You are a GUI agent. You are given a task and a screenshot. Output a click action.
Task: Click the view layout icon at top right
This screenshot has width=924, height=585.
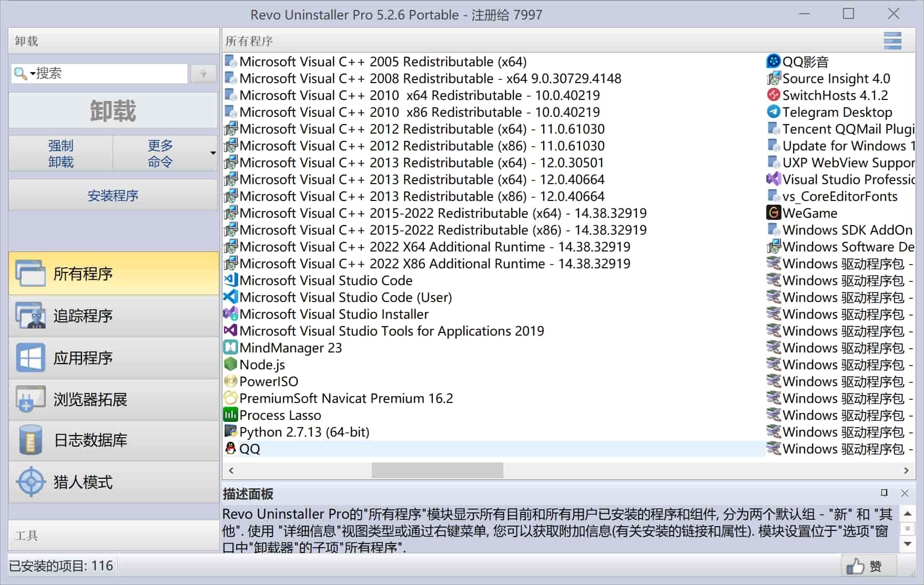pyautogui.click(x=891, y=40)
